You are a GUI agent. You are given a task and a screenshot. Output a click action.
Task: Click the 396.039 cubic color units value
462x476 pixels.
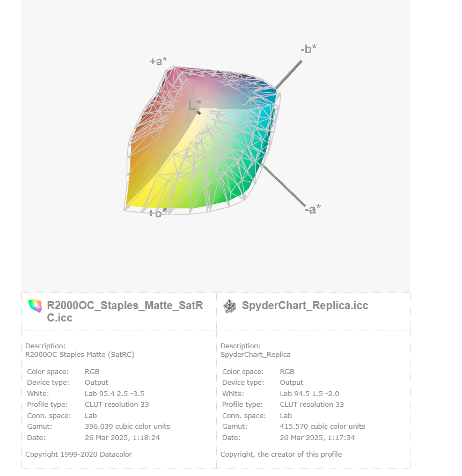(127, 427)
